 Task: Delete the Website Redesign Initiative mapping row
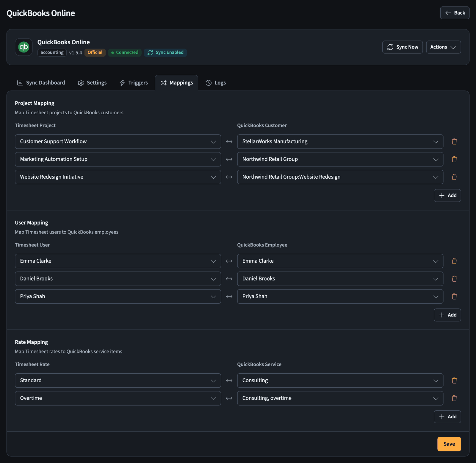coord(454,177)
